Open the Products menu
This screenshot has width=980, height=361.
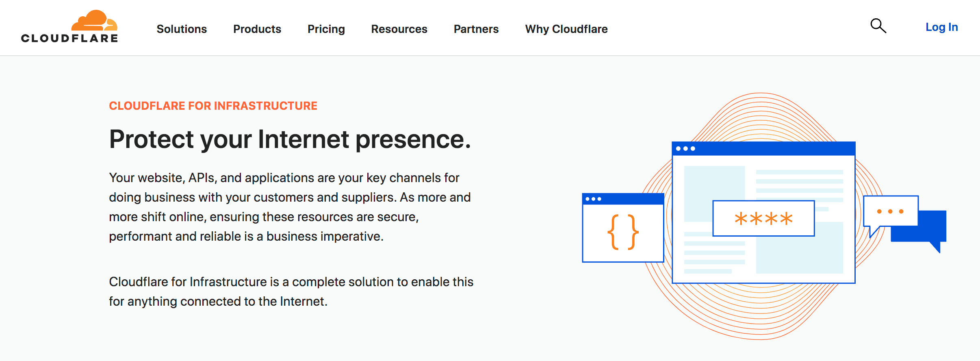click(257, 29)
